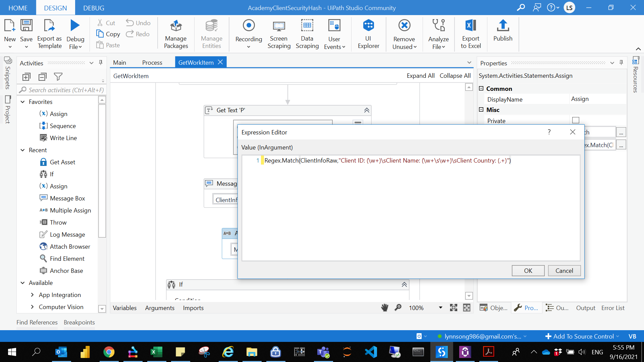The width and height of the screenshot is (644, 362).
Task: Click OK in Expression Editor
Action: (x=528, y=270)
